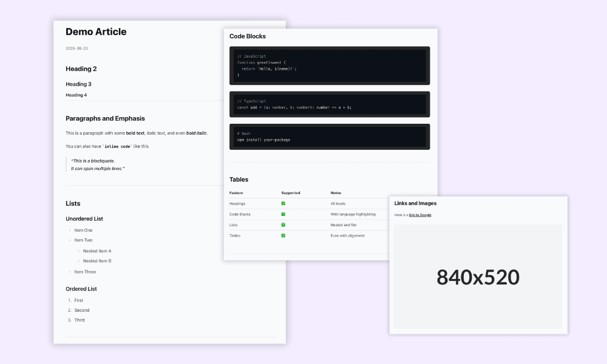Click the 'italic text' words in paragraph

coord(155,133)
